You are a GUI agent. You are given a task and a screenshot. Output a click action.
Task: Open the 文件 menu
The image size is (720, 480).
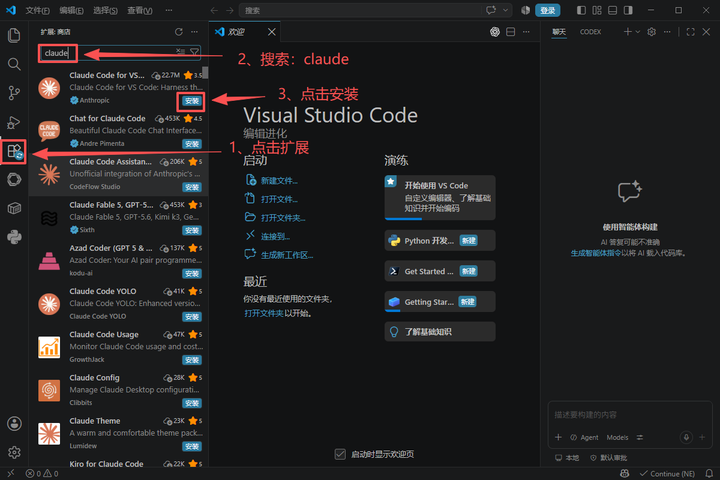click(x=37, y=10)
